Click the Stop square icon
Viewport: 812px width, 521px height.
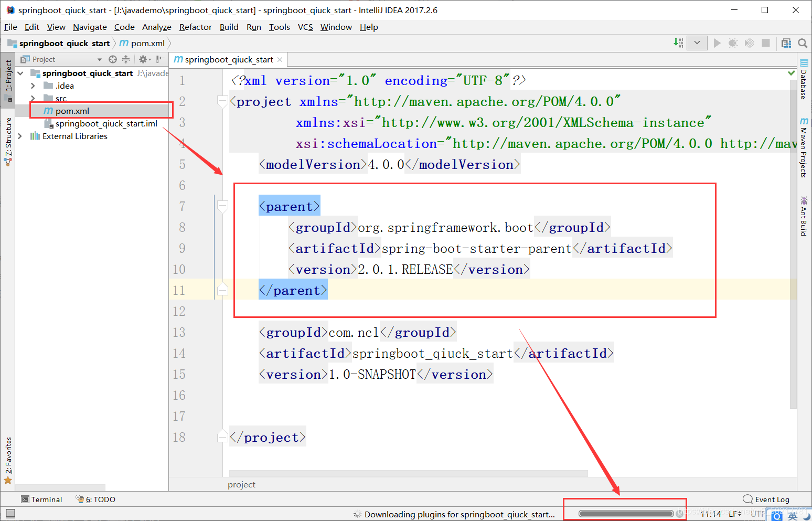(766, 43)
